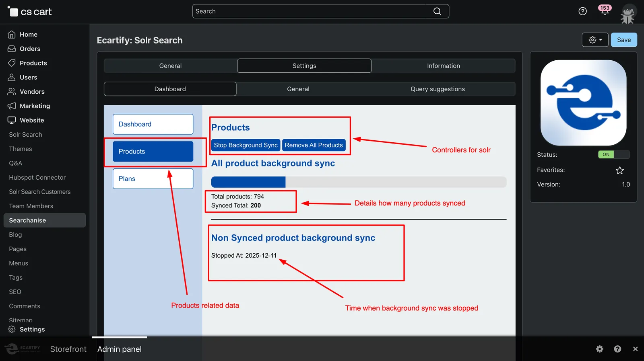Click bottom bar help question icon
The image size is (644, 361).
[617, 349]
